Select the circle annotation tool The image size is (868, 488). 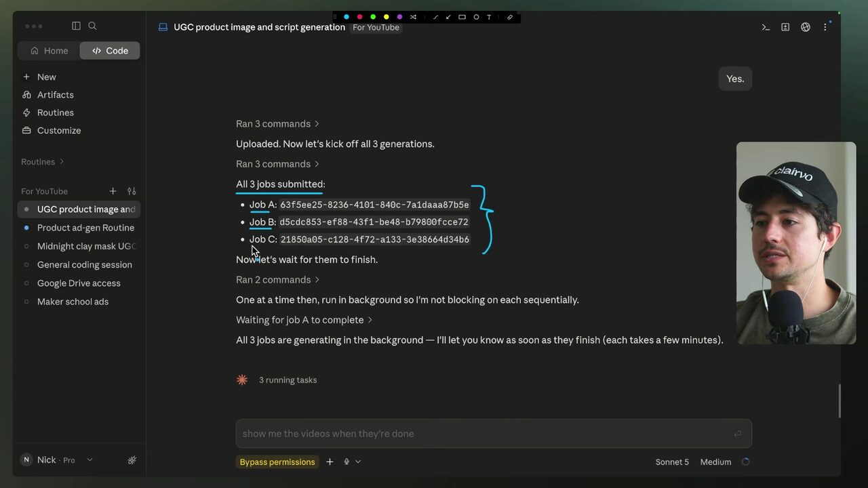(x=476, y=17)
